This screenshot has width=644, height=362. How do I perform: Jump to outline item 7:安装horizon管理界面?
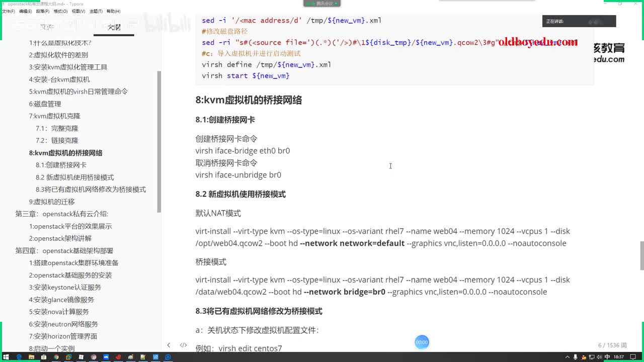pos(63,336)
